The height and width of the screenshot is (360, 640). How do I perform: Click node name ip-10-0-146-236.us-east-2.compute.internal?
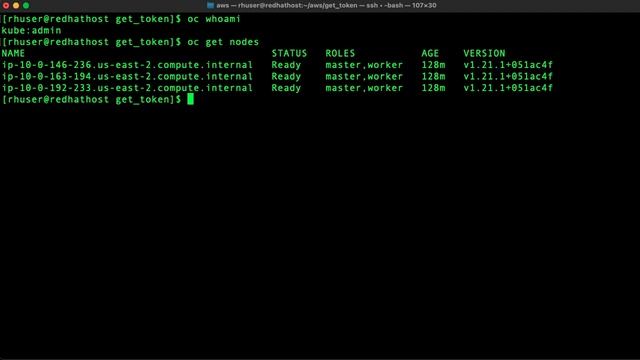127,65
